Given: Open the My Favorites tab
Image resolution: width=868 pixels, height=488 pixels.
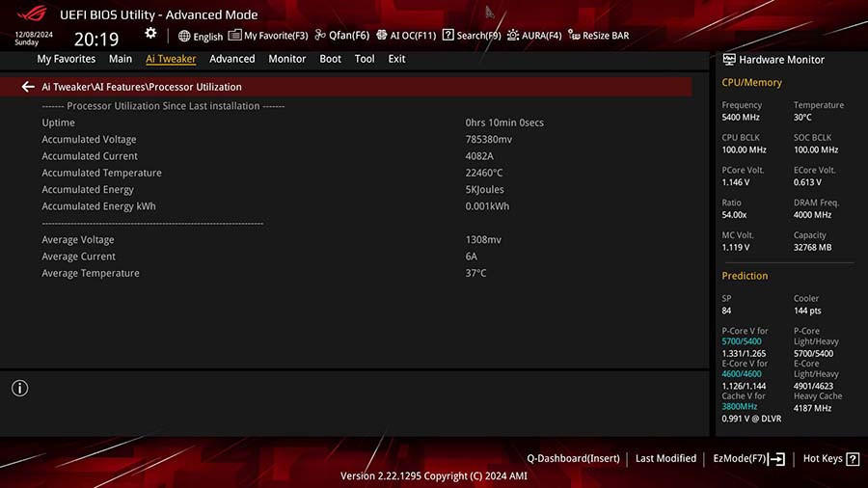Looking at the screenshot, I should [x=66, y=59].
